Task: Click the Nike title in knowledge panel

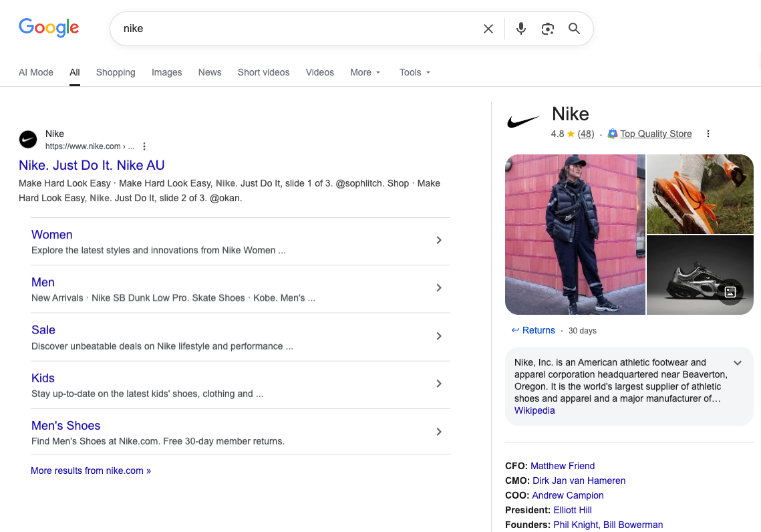Action: pos(571,114)
